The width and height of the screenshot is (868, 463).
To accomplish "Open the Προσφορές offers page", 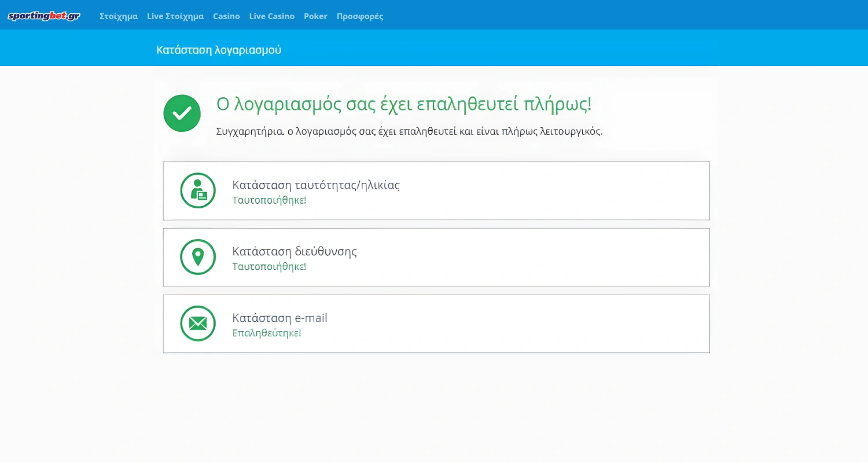I will tap(360, 16).
